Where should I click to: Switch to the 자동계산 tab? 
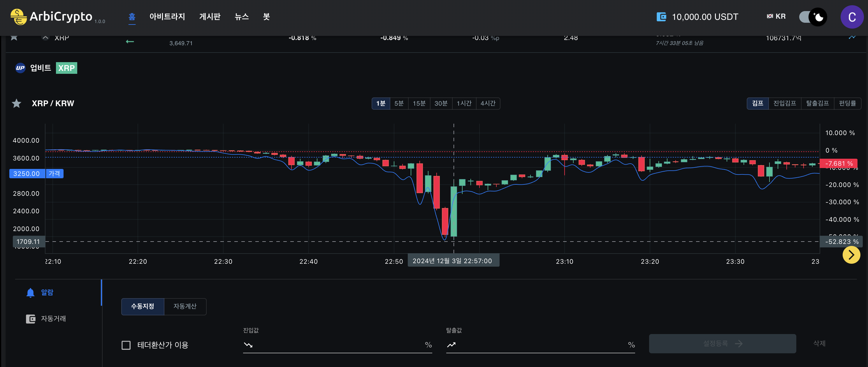coord(185,306)
